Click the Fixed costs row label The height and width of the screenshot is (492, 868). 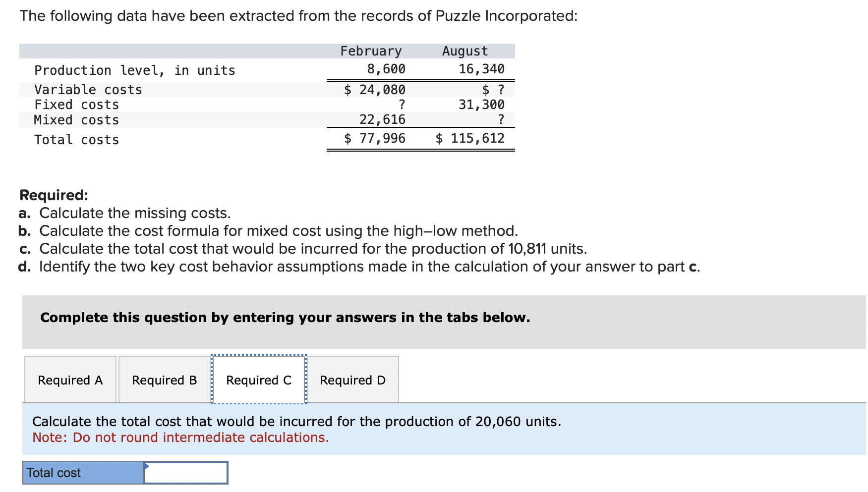[x=76, y=105]
